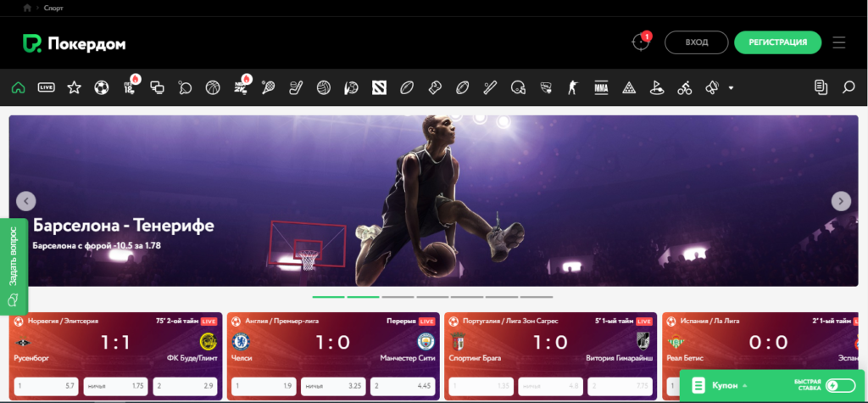Choose the ice hockey stick icon
The image size is (868, 403).
click(x=296, y=87)
